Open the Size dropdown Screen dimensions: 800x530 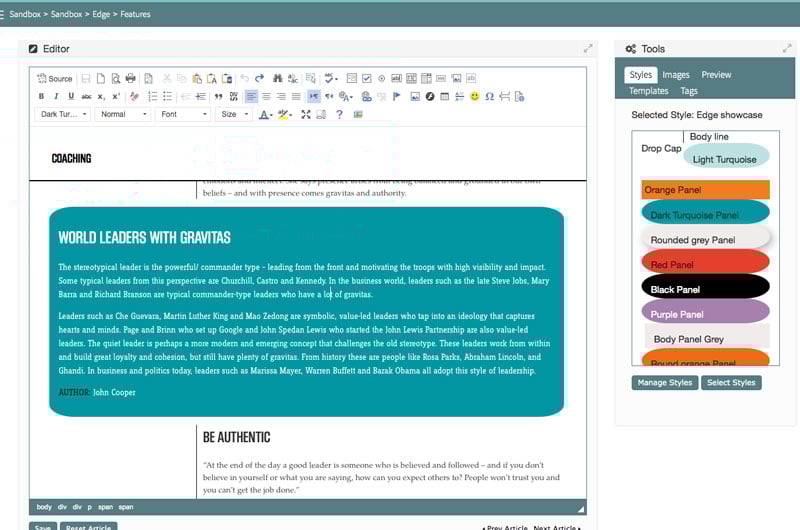[234, 114]
